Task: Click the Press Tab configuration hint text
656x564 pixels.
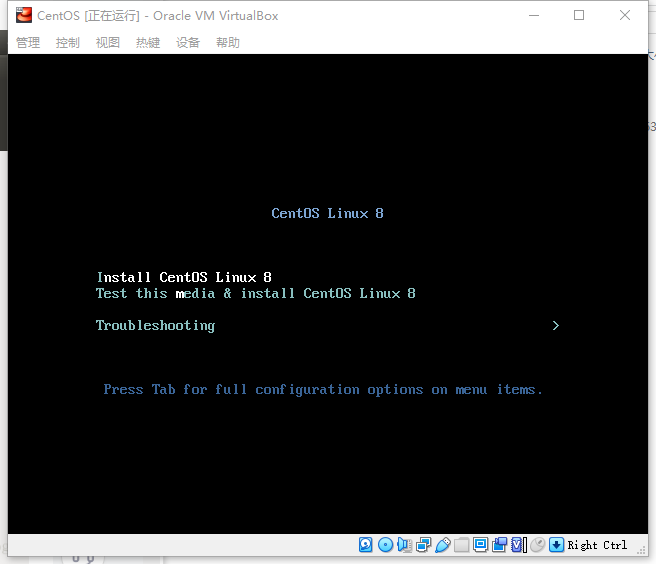Action: coord(323,390)
